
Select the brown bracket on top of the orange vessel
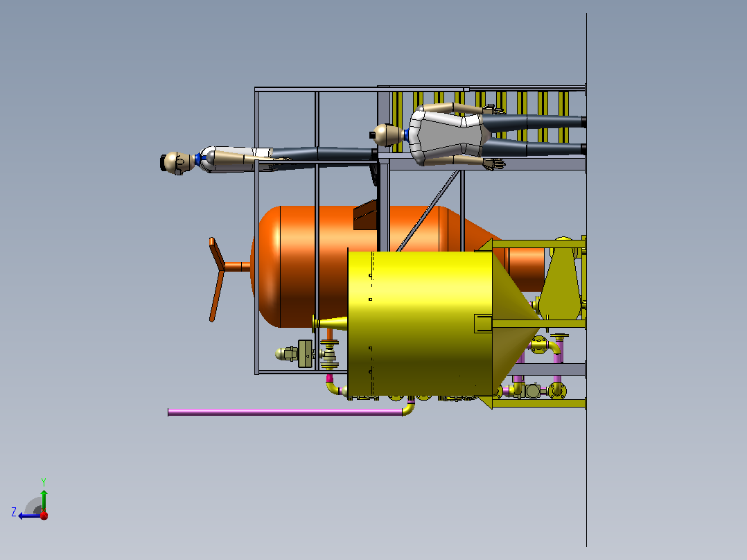[x=365, y=215]
